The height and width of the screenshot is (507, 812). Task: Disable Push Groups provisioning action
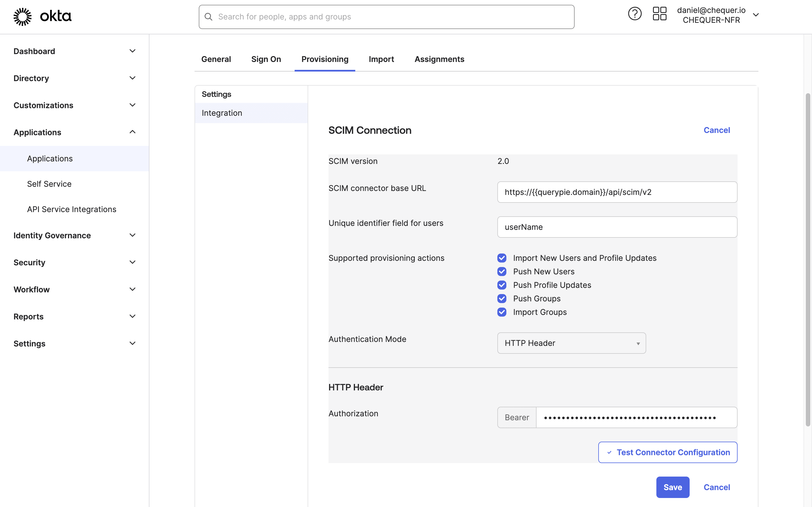tap(502, 299)
